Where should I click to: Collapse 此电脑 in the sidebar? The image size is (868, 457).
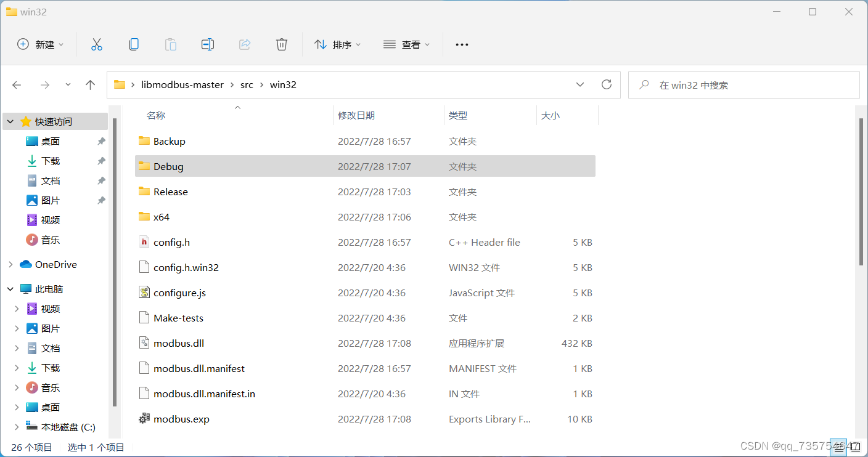(10, 288)
